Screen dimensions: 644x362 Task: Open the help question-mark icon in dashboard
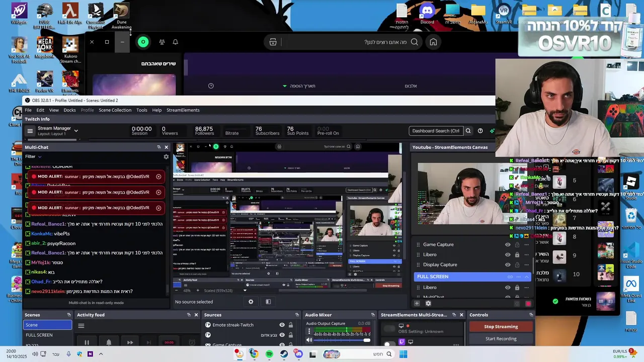(480, 131)
